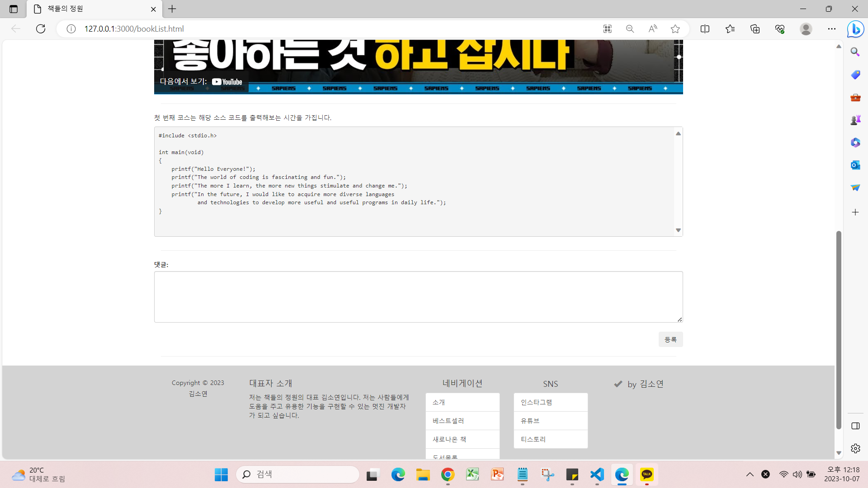Click the 댓글 comment text area
Image resolution: width=868 pixels, height=488 pixels.
coord(418,297)
